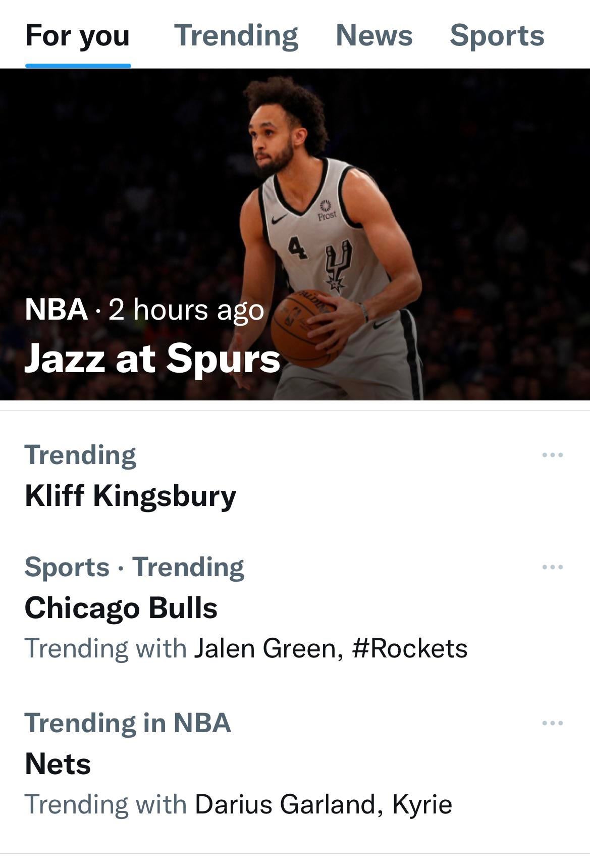590x868 pixels.
Task: Select the Jalen Green related trend
Action: (265, 648)
